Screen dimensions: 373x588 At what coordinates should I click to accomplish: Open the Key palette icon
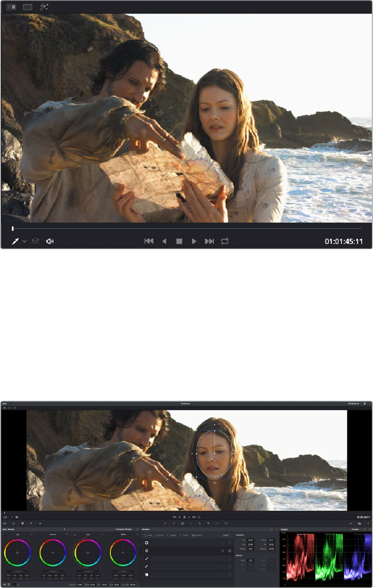click(209, 523)
